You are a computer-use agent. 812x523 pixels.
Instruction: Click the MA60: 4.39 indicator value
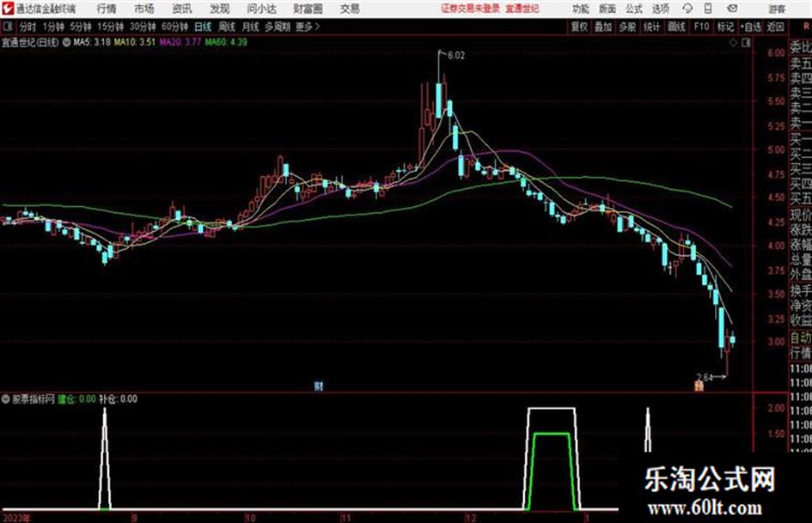pyautogui.click(x=226, y=42)
